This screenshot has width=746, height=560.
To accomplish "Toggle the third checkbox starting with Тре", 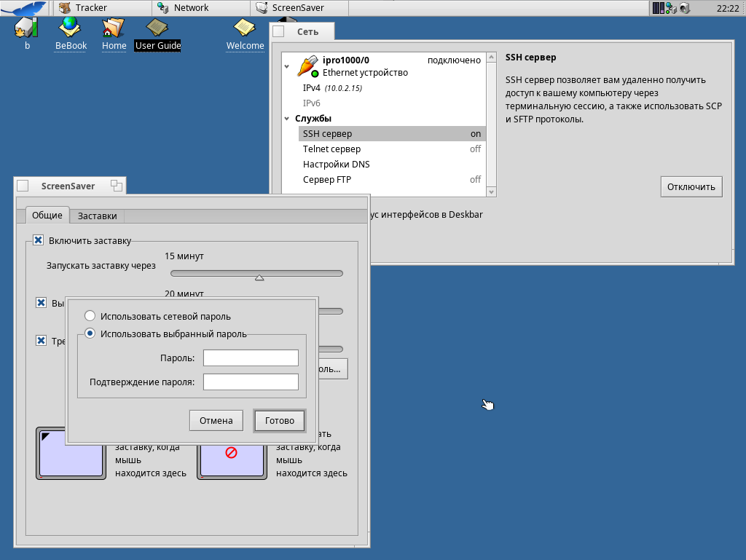I will click(x=42, y=341).
